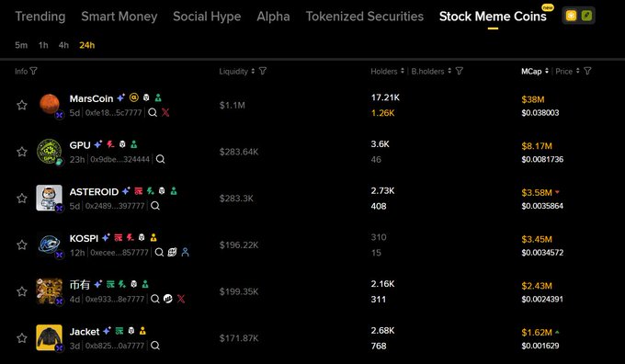Search 币有 via magnifier icon
This screenshot has height=364, width=625.
(x=155, y=299)
